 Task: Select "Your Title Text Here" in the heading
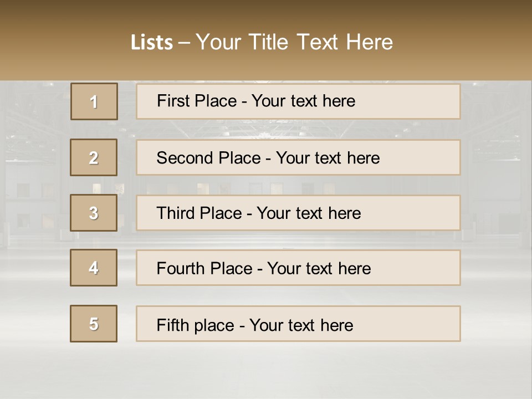tap(294, 42)
